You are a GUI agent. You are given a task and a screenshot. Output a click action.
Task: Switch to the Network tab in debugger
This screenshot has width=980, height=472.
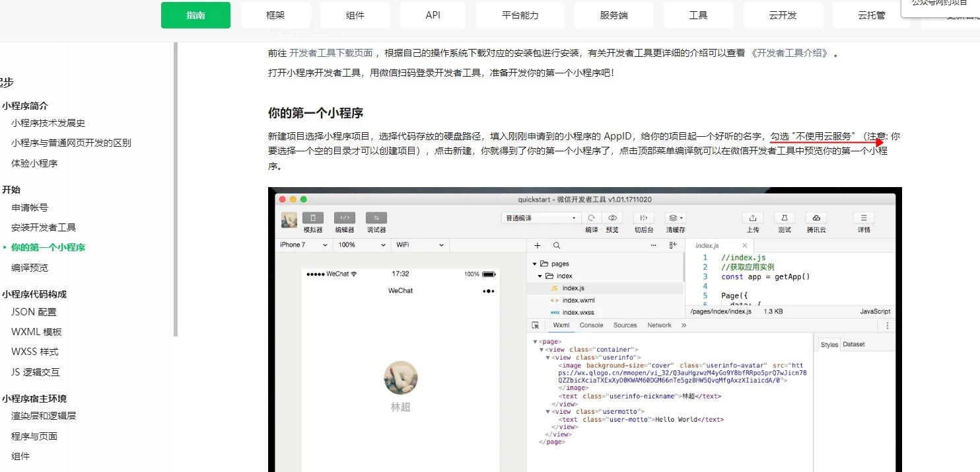659,325
